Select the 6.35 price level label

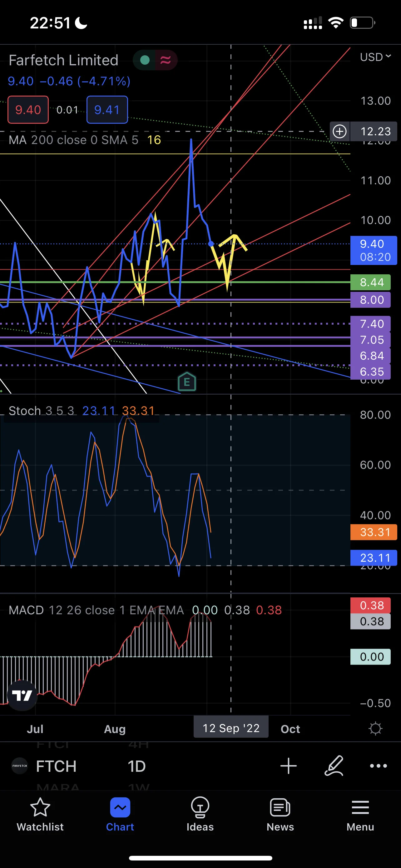click(371, 372)
